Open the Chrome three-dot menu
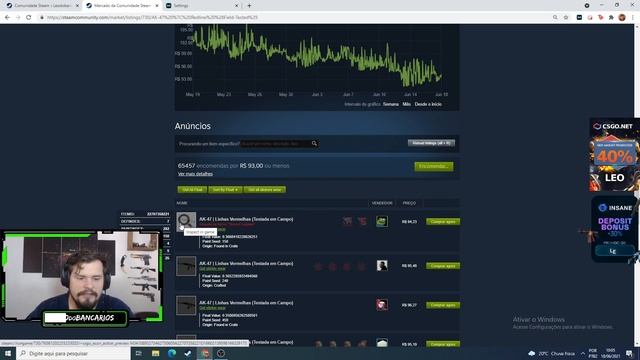The width and height of the screenshot is (640, 360). click(x=633, y=18)
